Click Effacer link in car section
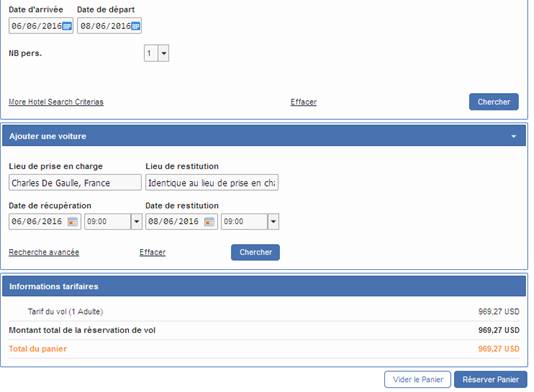The image size is (534, 392). [152, 252]
